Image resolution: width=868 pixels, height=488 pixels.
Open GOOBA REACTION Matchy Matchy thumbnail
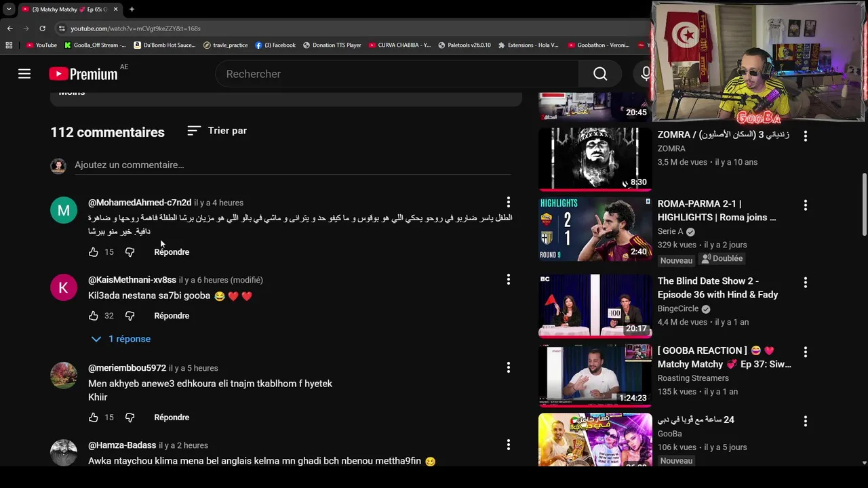pyautogui.click(x=595, y=375)
